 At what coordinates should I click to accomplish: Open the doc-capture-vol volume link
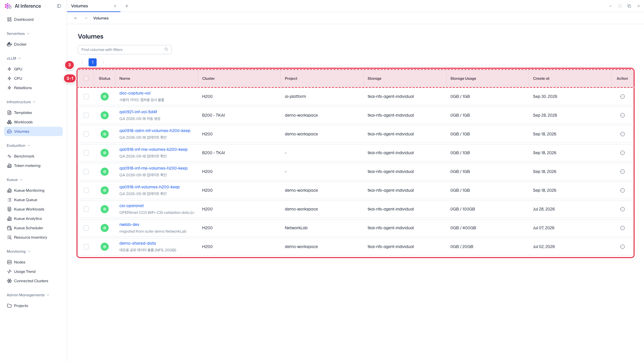135,93
